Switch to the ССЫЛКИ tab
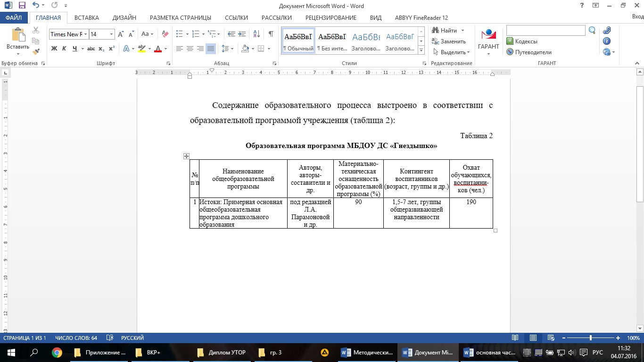The width and height of the screenshot is (644, 362). click(x=236, y=18)
